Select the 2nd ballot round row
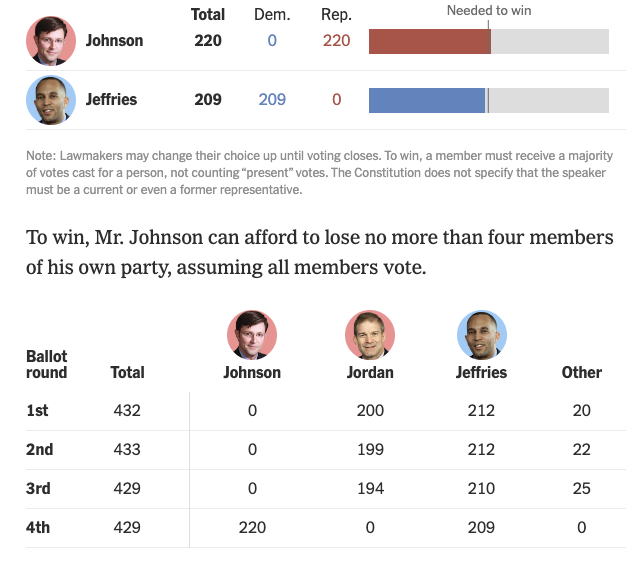 (39, 449)
